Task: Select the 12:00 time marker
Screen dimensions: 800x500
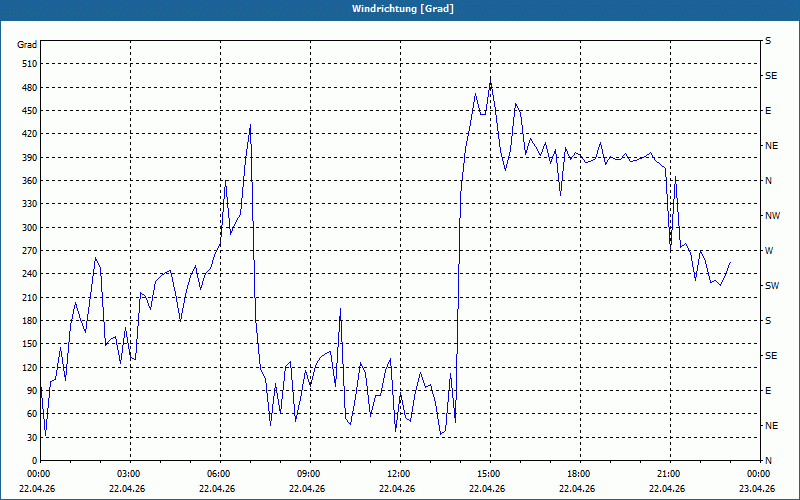Action: click(x=397, y=474)
